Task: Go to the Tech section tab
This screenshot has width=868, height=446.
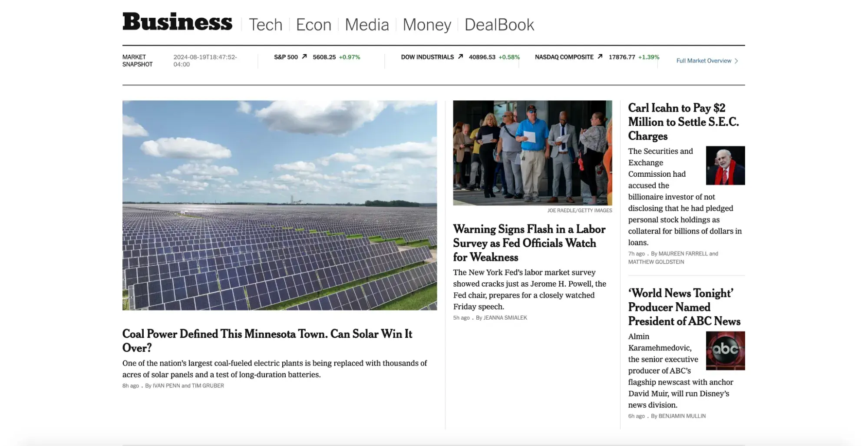Action: click(x=265, y=25)
